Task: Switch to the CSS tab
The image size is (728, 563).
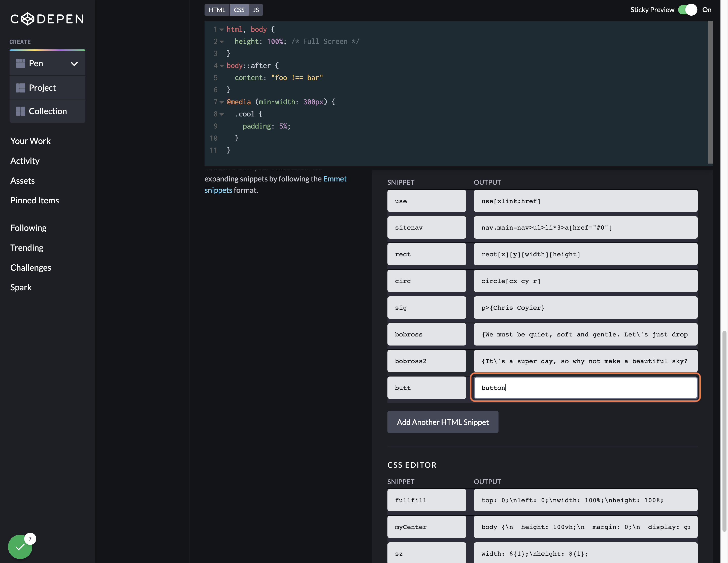Action: coord(239,10)
